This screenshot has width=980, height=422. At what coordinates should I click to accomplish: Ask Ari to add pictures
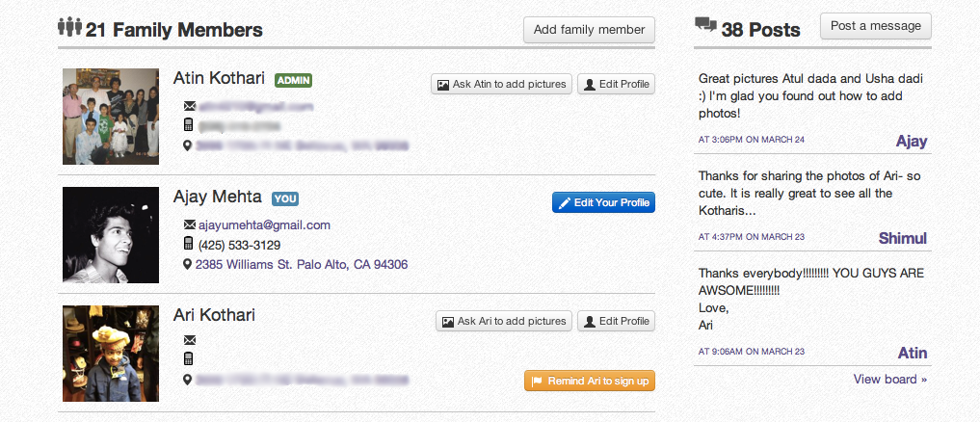pyautogui.click(x=504, y=321)
